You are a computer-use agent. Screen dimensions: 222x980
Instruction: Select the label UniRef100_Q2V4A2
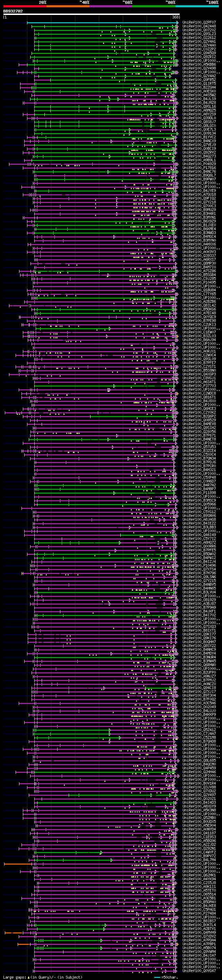199,76
